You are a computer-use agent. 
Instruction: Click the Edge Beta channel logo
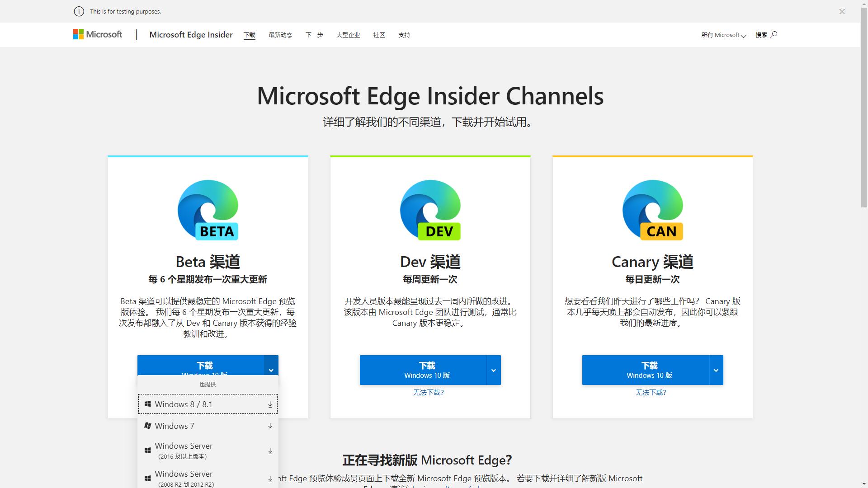tap(208, 210)
